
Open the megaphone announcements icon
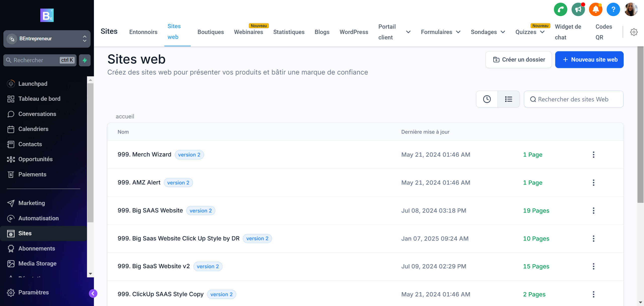tap(578, 10)
